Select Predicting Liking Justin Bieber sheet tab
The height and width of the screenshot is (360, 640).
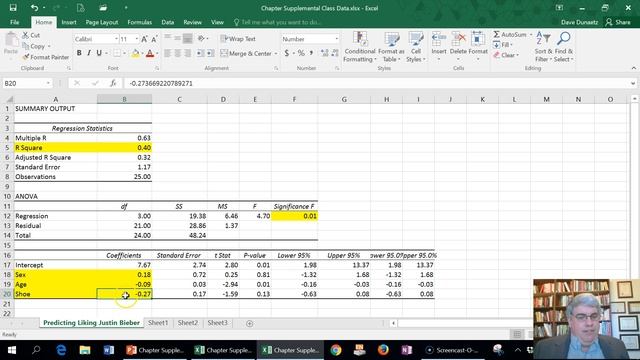(x=91, y=323)
